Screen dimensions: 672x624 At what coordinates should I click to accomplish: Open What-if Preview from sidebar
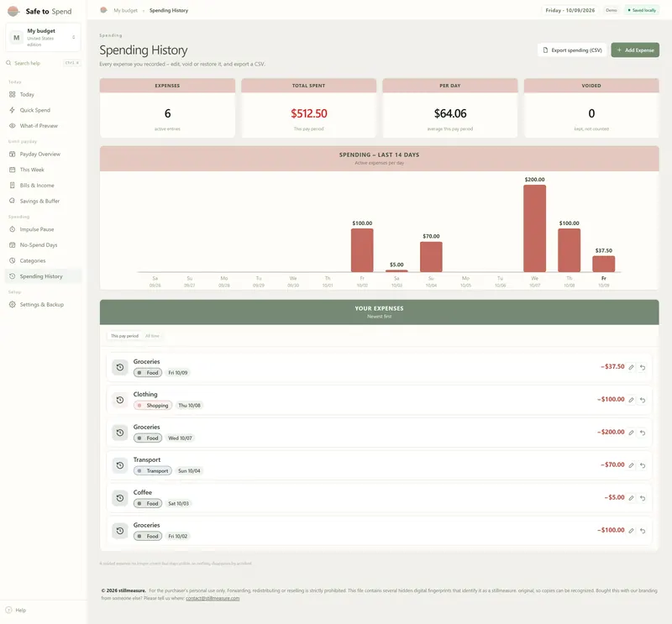(43, 126)
